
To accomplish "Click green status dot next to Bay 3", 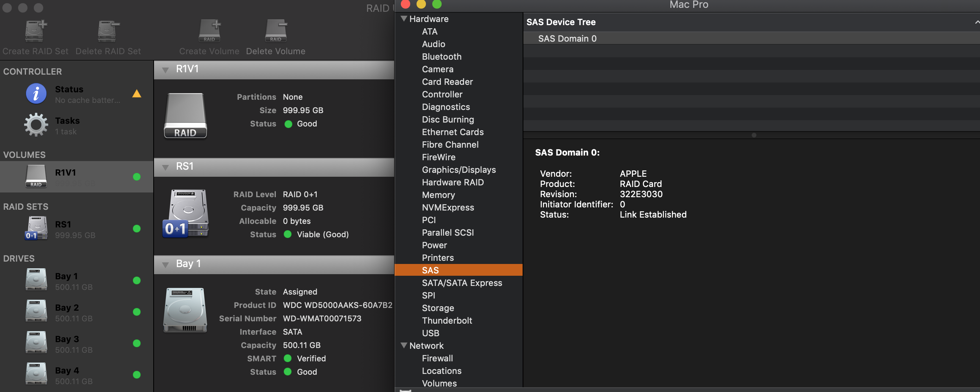I will [x=137, y=343].
